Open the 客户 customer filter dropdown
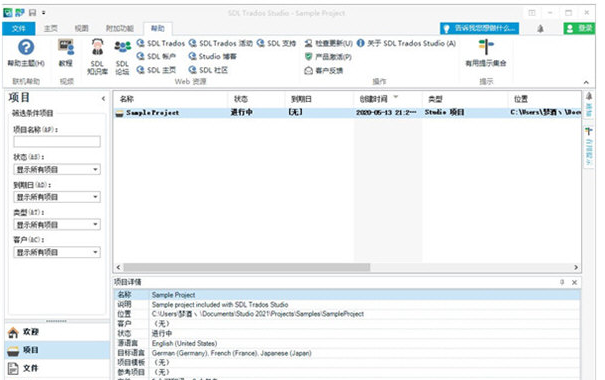605x380 pixels. 57,252
